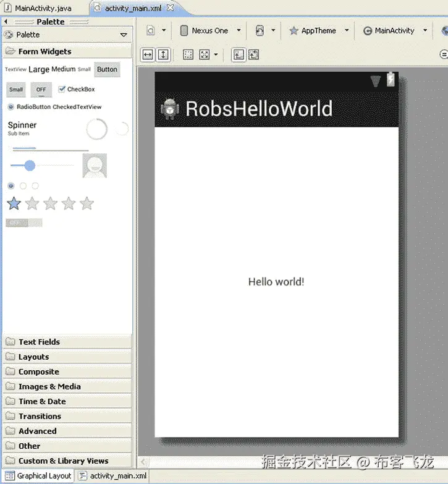
Task: Click the zoom to fit icon
Action: coord(205,54)
